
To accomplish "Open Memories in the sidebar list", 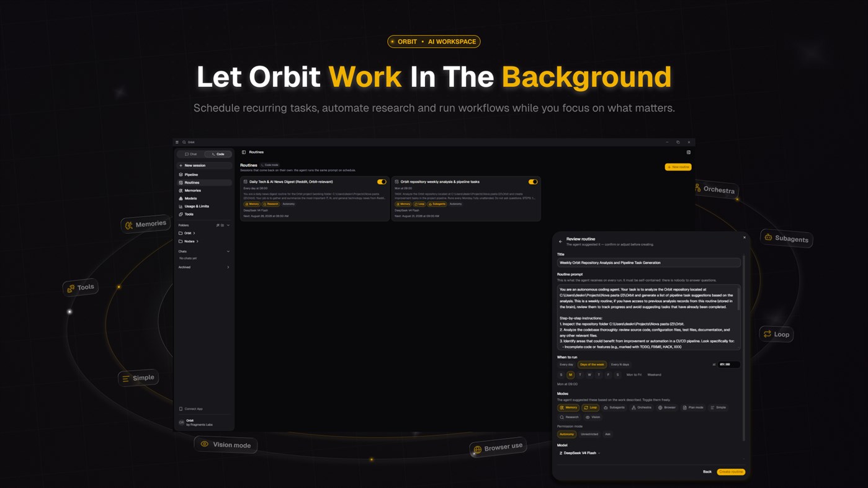I will click(x=204, y=190).
